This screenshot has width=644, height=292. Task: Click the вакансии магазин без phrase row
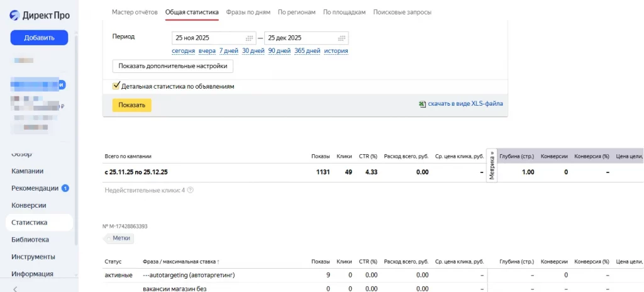[174, 289]
